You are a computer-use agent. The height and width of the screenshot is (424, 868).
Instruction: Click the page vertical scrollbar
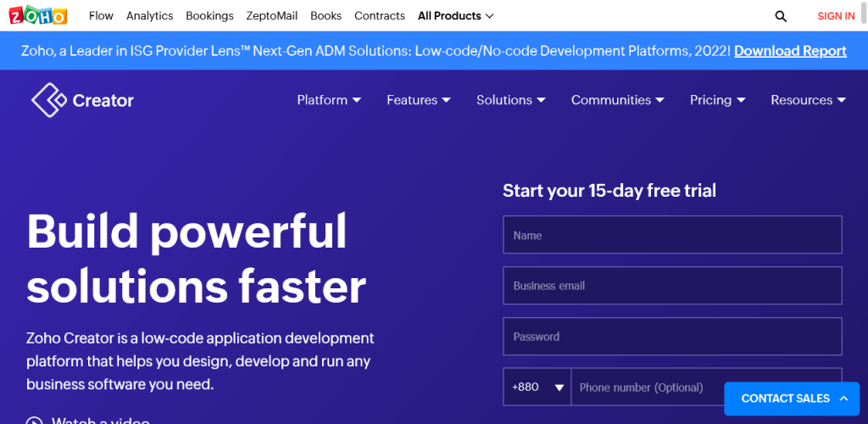point(865,12)
